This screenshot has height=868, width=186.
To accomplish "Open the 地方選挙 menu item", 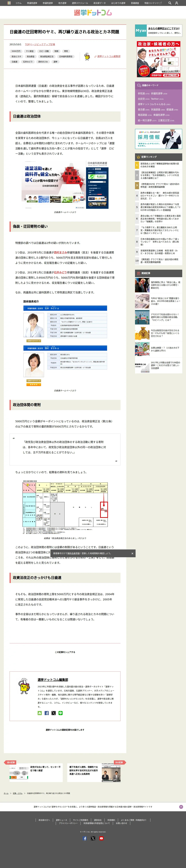I will [x=62, y=3].
